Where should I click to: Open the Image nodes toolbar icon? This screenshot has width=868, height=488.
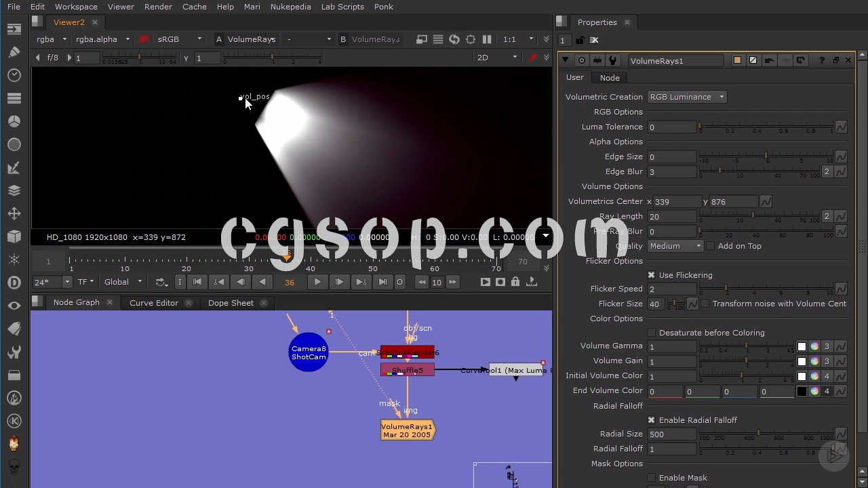click(x=14, y=29)
